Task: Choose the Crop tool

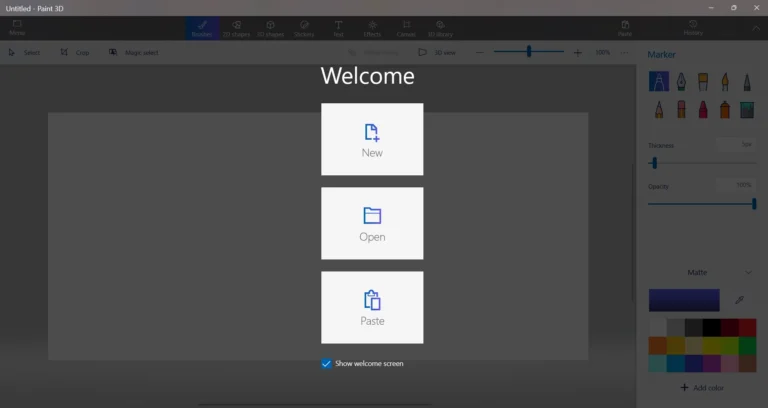Action: tap(75, 52)
